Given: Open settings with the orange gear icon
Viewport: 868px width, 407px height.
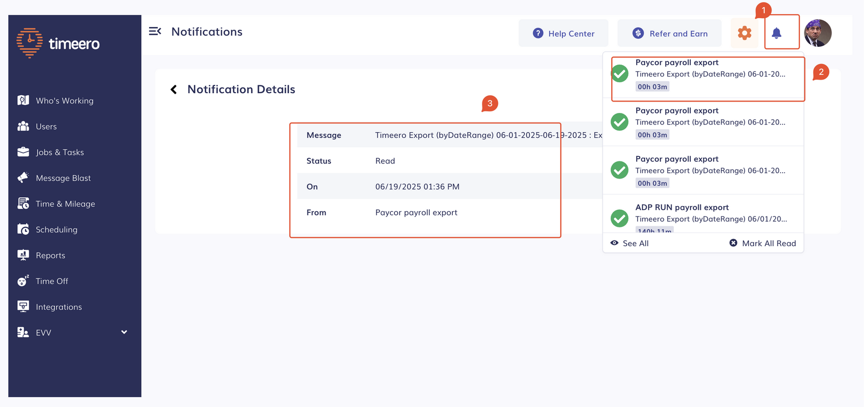Looking at the screenshot, I should [x=745, y=33].
